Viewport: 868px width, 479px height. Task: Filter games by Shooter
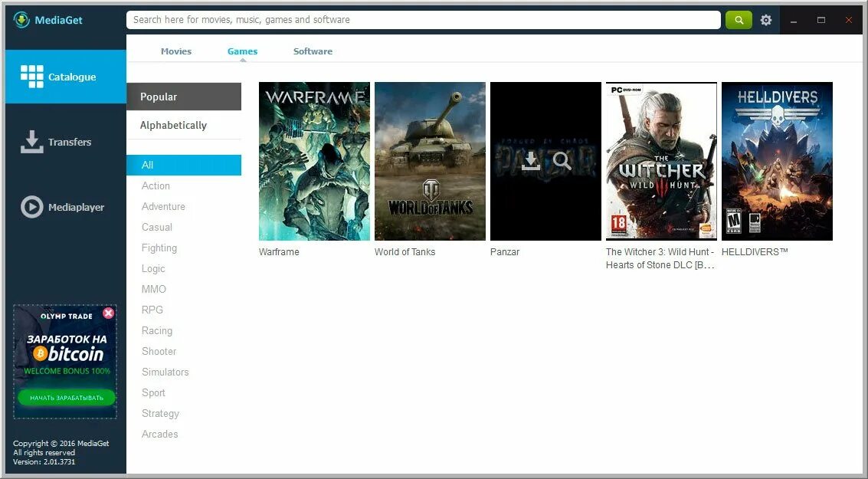coord(159,351)
